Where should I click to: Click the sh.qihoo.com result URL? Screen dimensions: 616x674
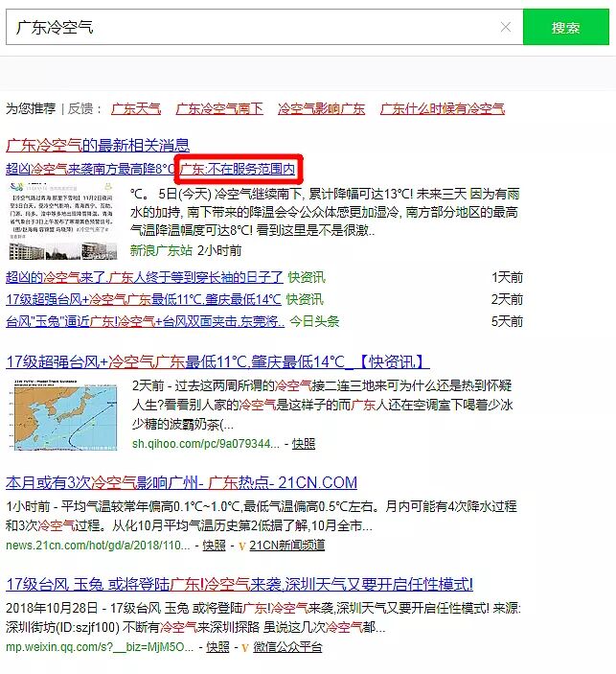[x=206, y=444]
